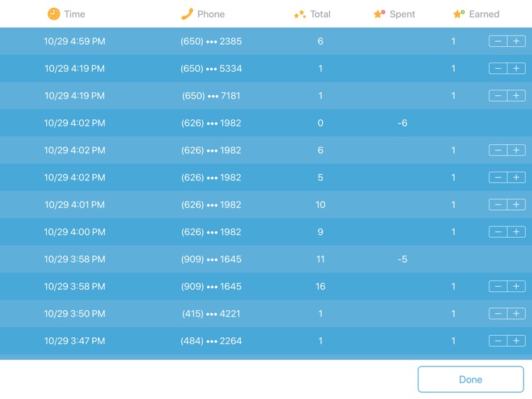Click the star with red minus beside Spent
This screenshot has height=399, width=532.
tap(379, 14)
